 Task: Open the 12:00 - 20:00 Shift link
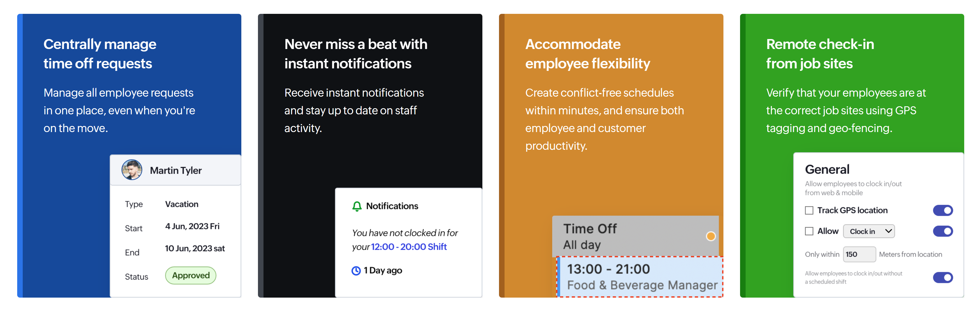pyautogui.click(x=409, y=247)
